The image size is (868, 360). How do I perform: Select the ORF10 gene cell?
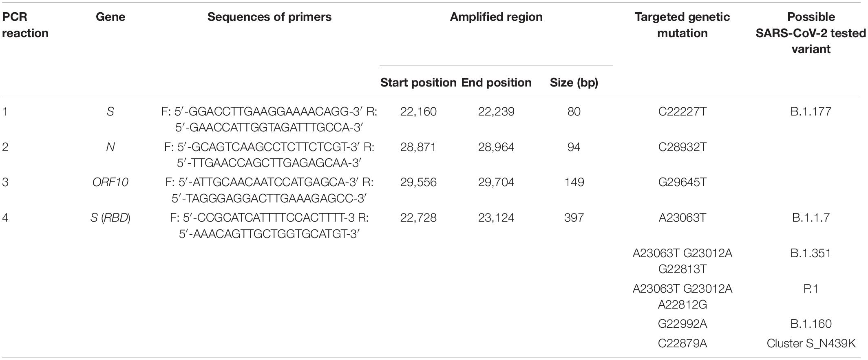(110, 182)
